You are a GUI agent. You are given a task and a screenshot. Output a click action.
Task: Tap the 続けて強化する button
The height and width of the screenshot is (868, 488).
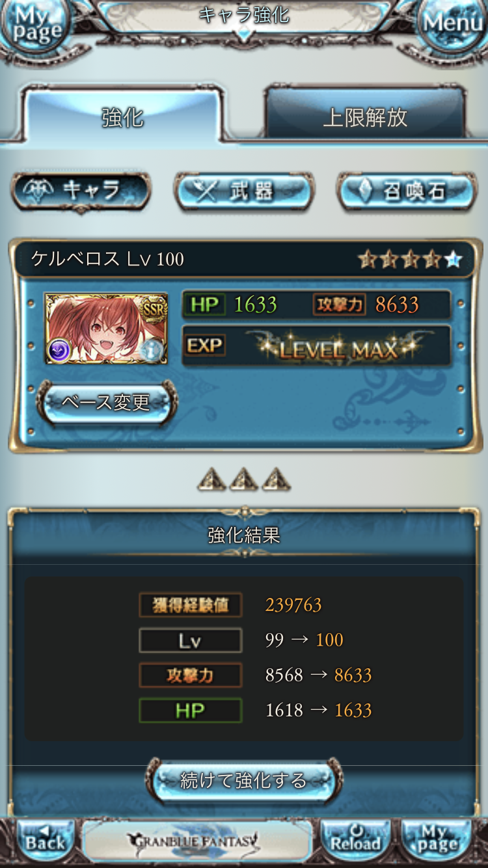coord(243,780)
